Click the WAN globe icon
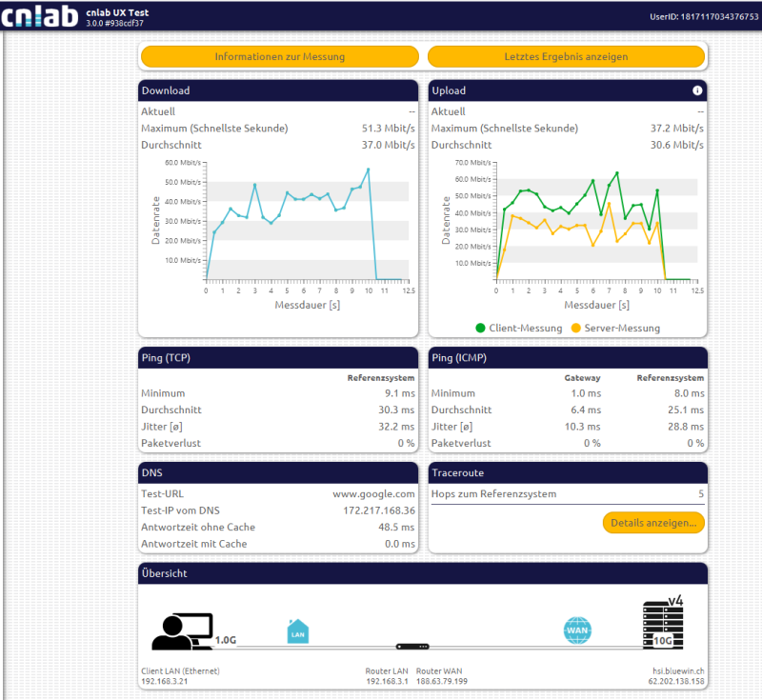This screenshot has height=700, width=762. click(x=579, y=630)
